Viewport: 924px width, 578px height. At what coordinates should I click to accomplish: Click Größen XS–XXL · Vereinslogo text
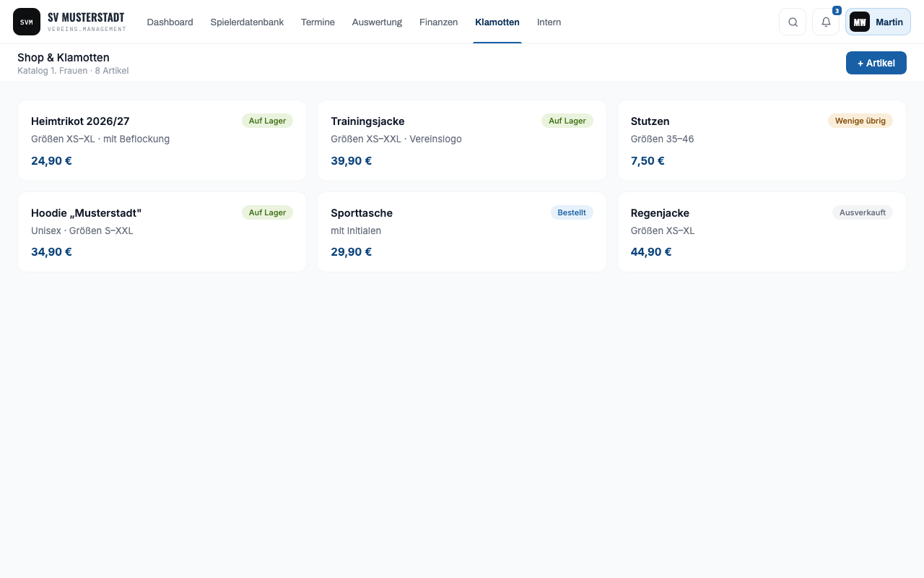point(396,139)
